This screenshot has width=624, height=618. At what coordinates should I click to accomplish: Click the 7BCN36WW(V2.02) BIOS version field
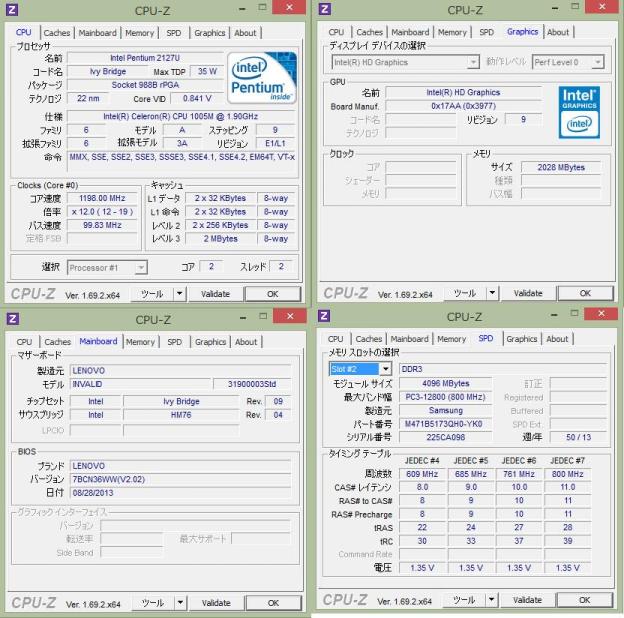point(180,480)
